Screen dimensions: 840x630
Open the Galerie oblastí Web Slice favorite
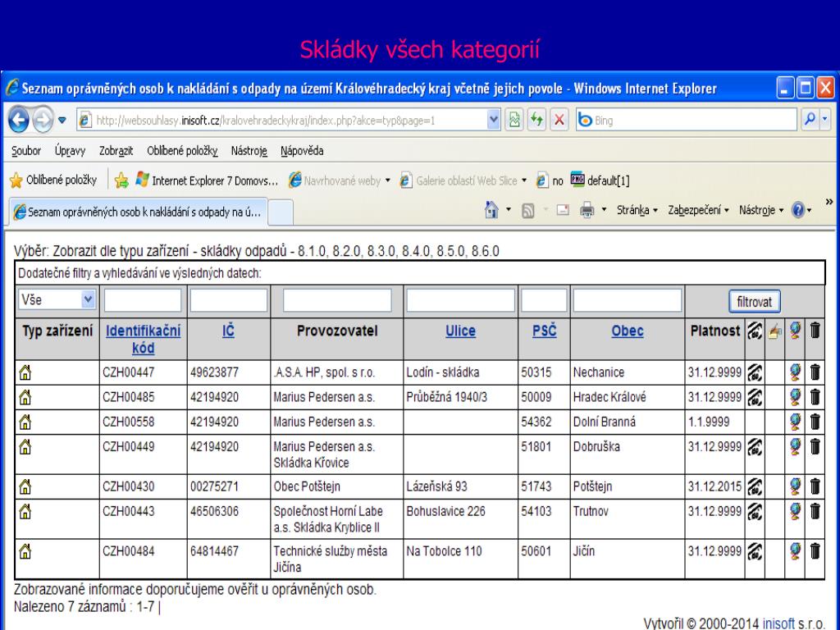[x=464, y=180]
